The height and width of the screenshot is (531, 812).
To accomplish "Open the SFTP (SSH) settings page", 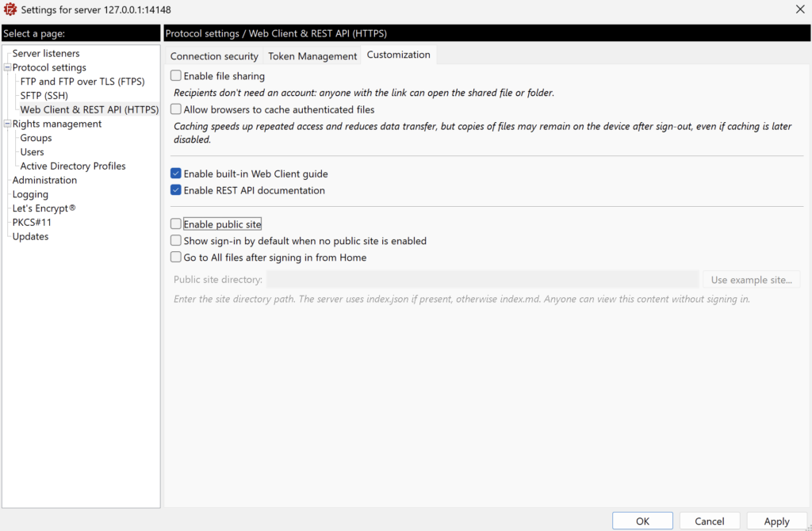I will [x=44, y=95].
